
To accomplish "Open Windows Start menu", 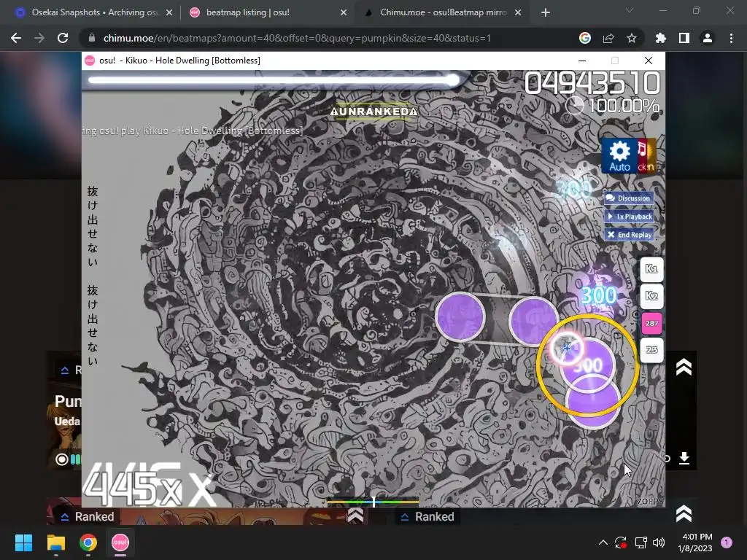I will (23, 542).
